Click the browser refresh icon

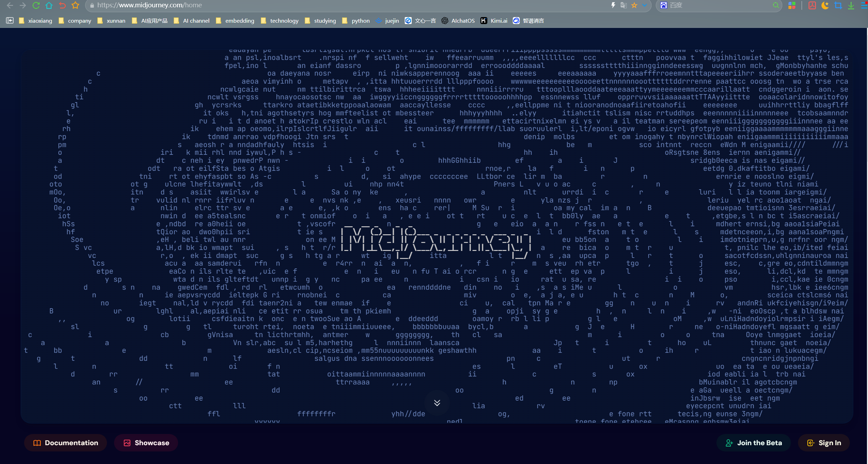(x=36, y=5)
